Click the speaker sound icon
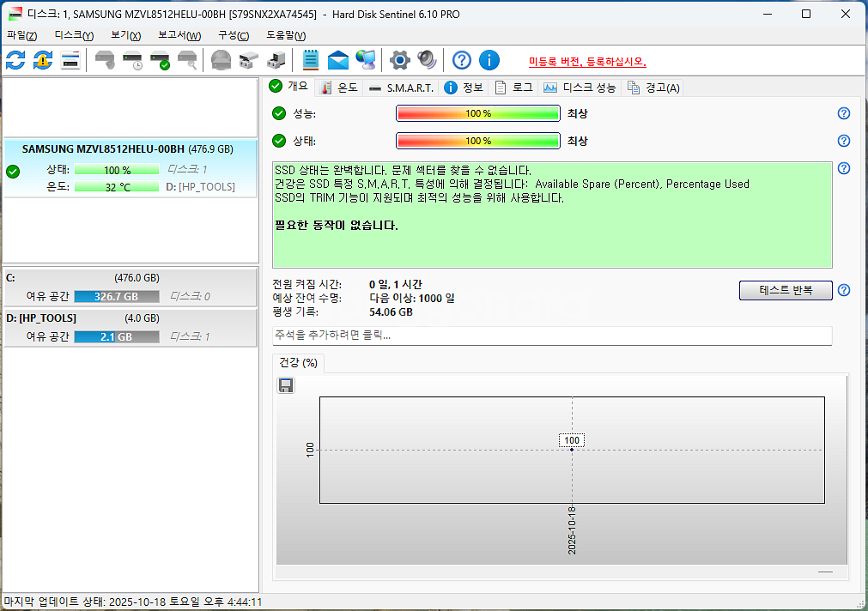Viewport: 868px width, 611px height. (x=427, y=60)
